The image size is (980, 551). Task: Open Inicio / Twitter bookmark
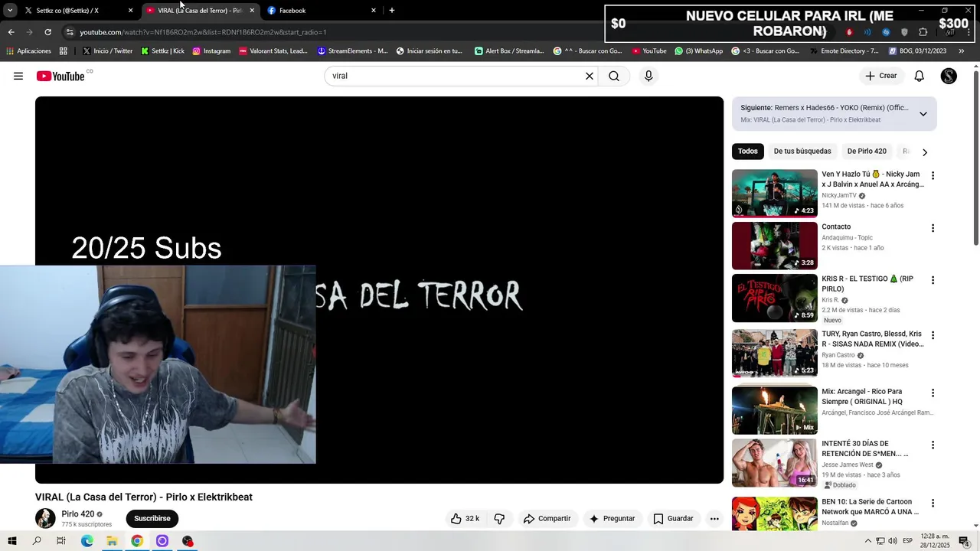pyautogui.click(x=107, y=51)
